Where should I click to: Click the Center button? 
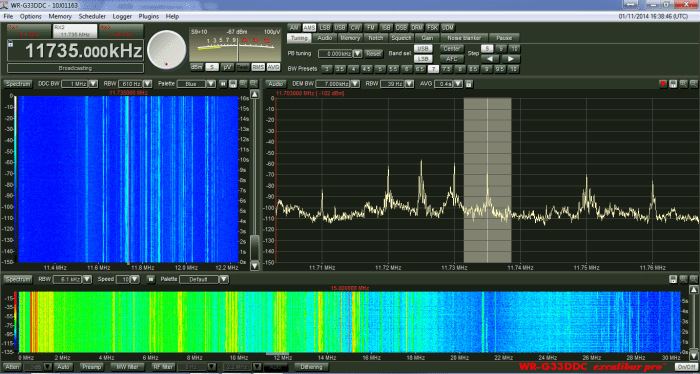click(x=452, y=48)
